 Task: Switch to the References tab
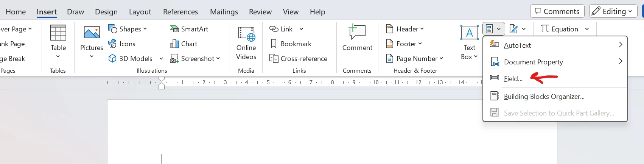[x=180, y=12]
